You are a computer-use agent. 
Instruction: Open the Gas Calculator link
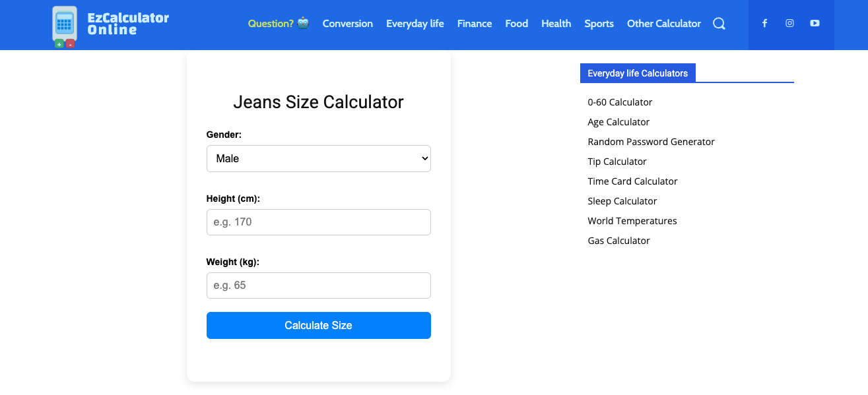618,241
